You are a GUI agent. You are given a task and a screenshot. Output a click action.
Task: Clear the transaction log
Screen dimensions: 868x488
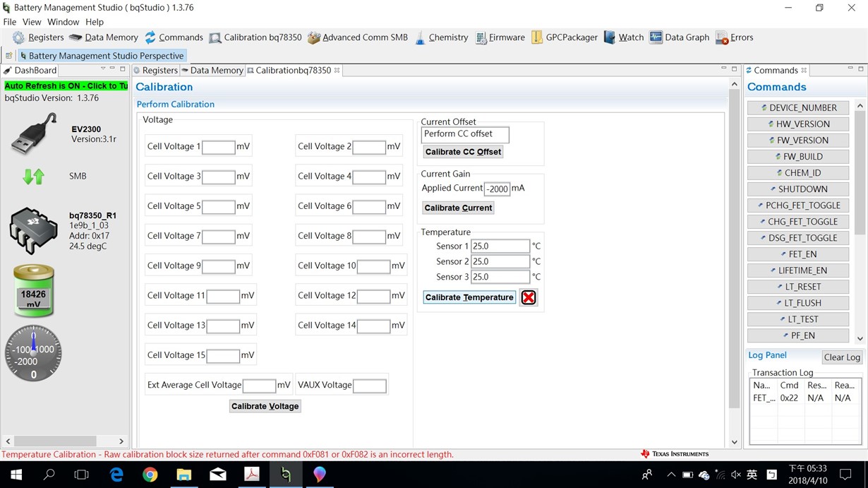point(842,357)
